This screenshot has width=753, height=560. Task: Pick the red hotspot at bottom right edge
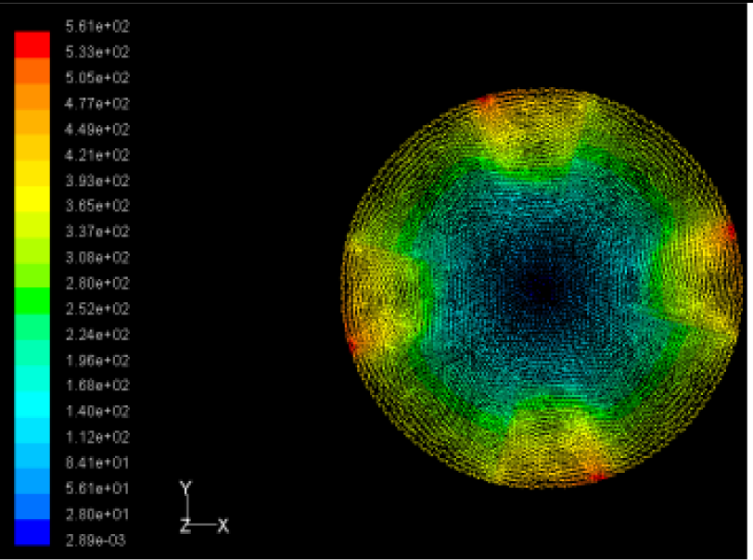coord(598,477)
